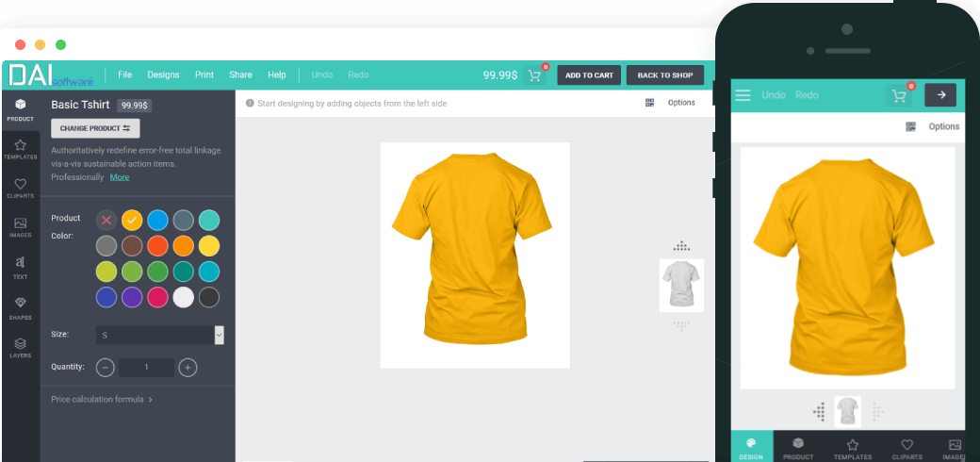Open the Templates sidebar panel

coord(21,150)
